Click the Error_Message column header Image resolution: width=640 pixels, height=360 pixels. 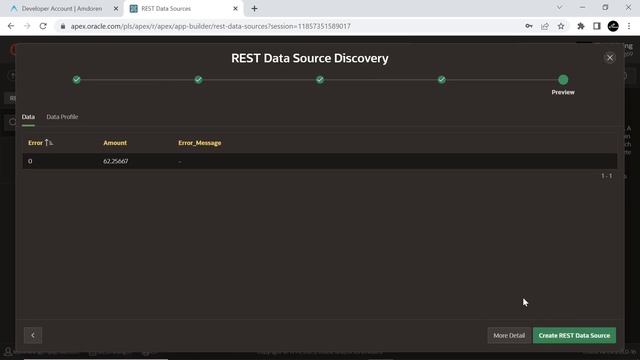coord(200,143)
